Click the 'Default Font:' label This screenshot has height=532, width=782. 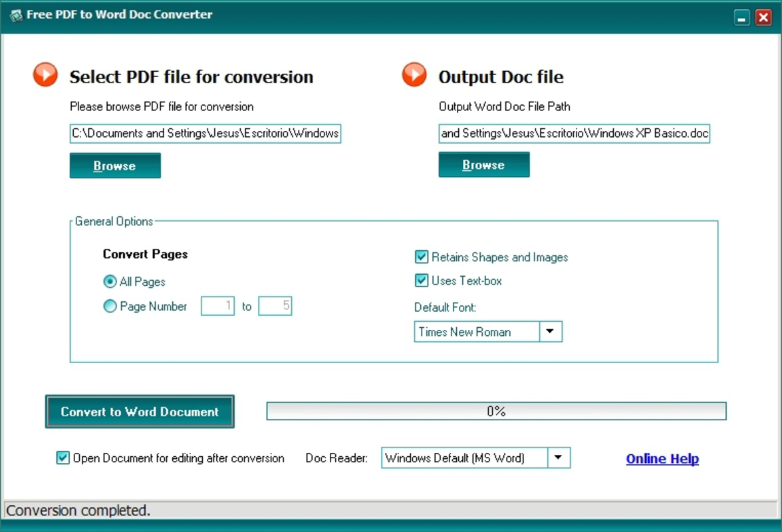point(445,308)
